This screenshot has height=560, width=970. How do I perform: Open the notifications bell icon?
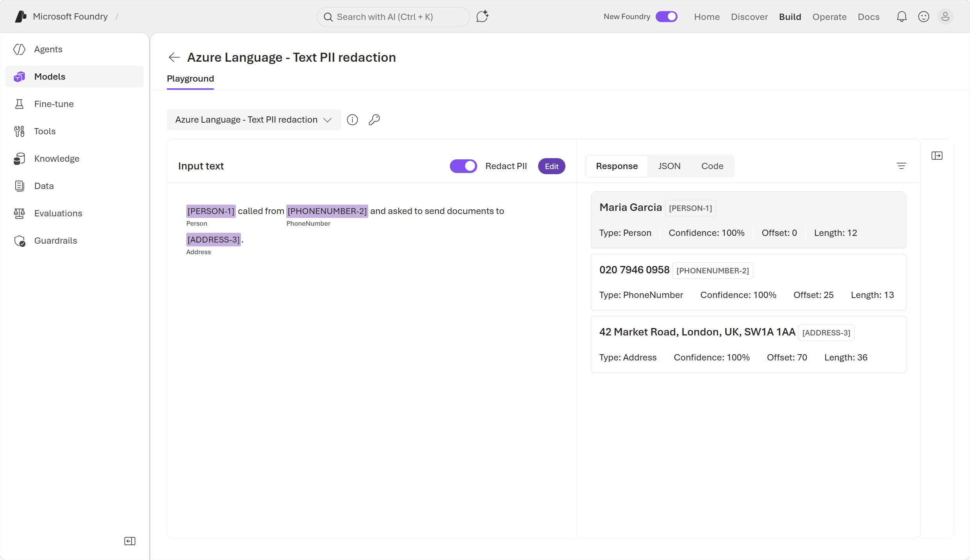click(x=902, y=16)
